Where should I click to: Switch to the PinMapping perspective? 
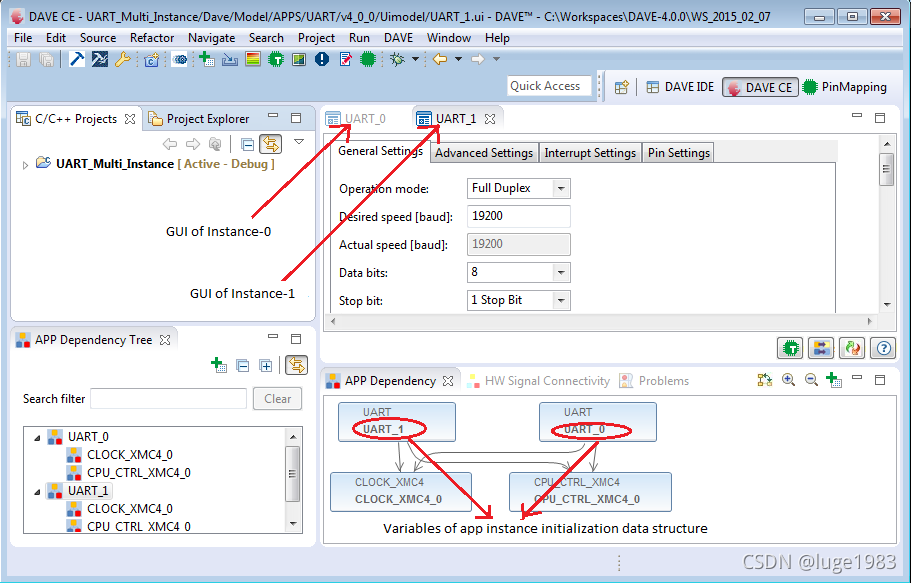point(845,87)
